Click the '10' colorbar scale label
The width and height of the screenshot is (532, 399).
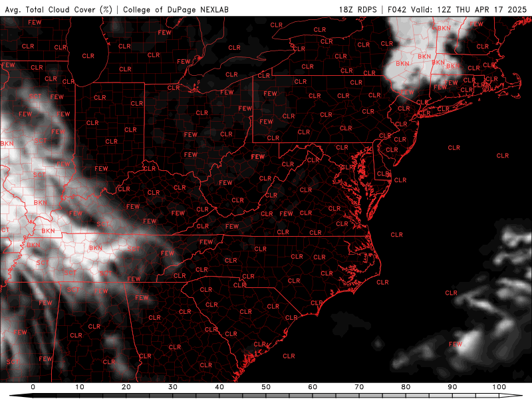click(79, 387)
